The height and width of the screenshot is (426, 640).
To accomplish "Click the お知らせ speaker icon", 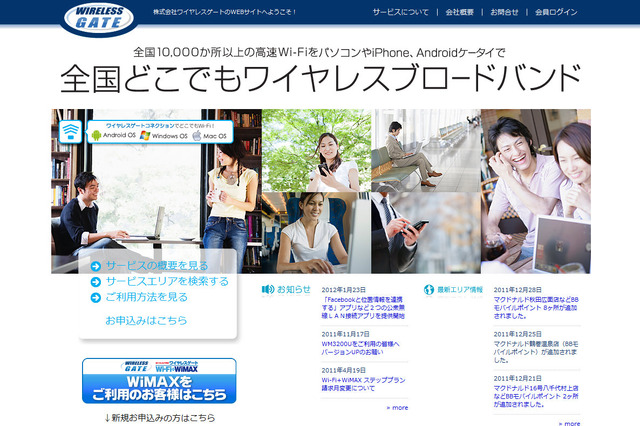I will 268,290.
